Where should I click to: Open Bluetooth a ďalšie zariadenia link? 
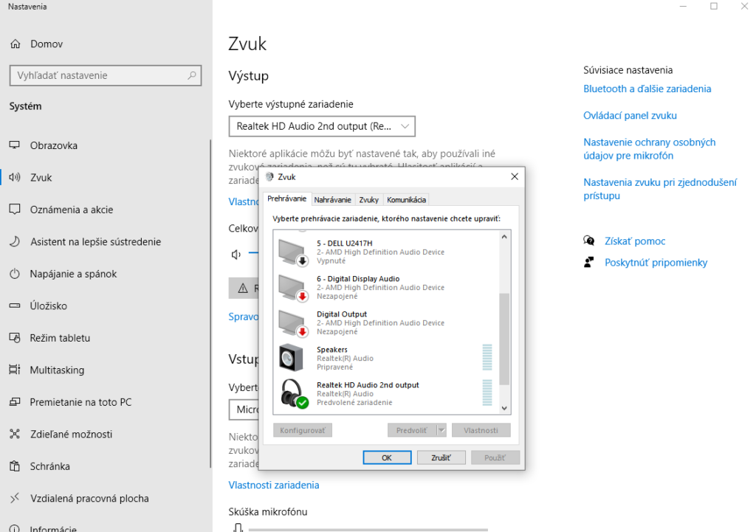pyautogui.click(x=647, y=89)
